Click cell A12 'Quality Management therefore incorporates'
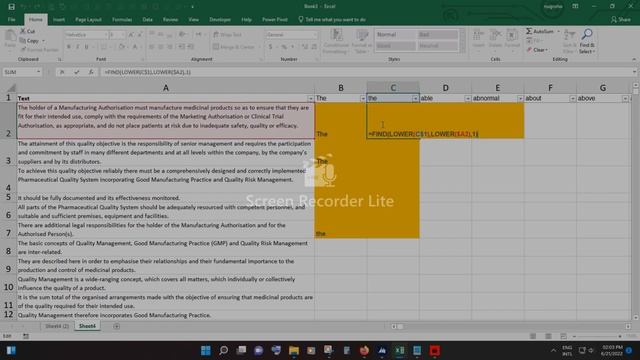Screen dimensions: 640x360 [x=166, y=315]
